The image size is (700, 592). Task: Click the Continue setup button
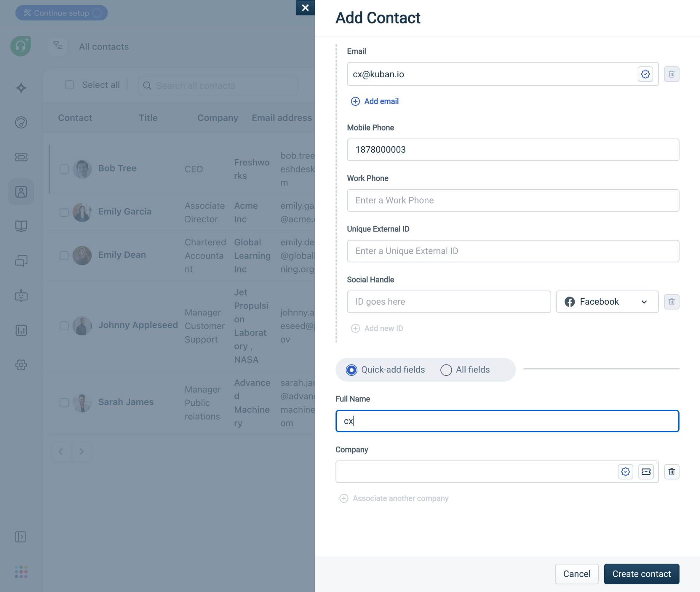61,13
